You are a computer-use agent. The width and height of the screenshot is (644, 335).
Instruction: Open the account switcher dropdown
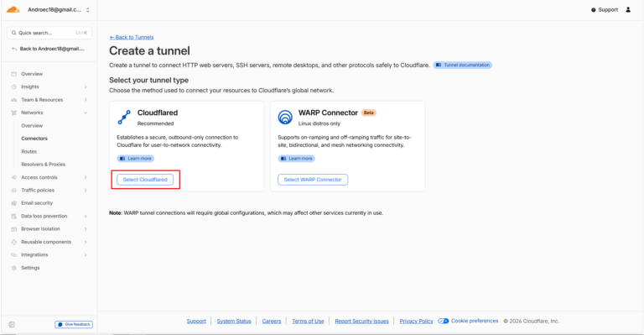[87, 10]
